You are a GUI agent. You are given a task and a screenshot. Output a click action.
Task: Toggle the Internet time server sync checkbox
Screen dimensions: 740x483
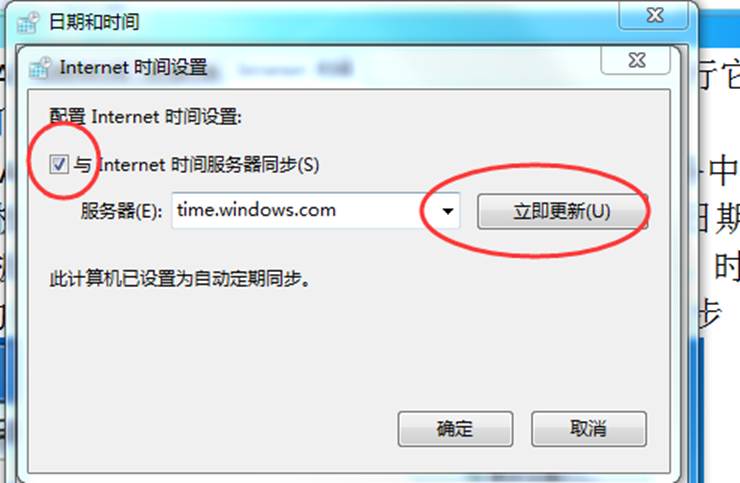[x=59, y=164]
